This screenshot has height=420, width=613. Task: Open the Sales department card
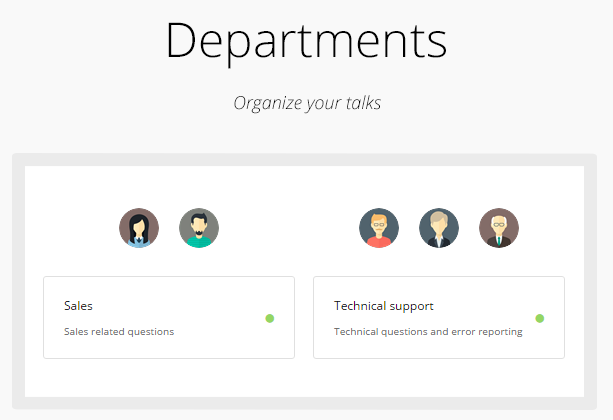[x=169, y=317]
